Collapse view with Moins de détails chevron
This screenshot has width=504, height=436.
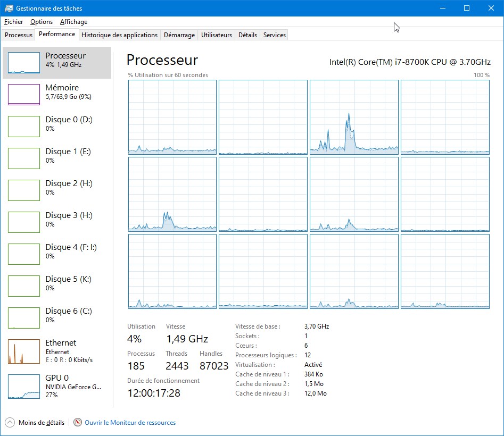(10, 423)
